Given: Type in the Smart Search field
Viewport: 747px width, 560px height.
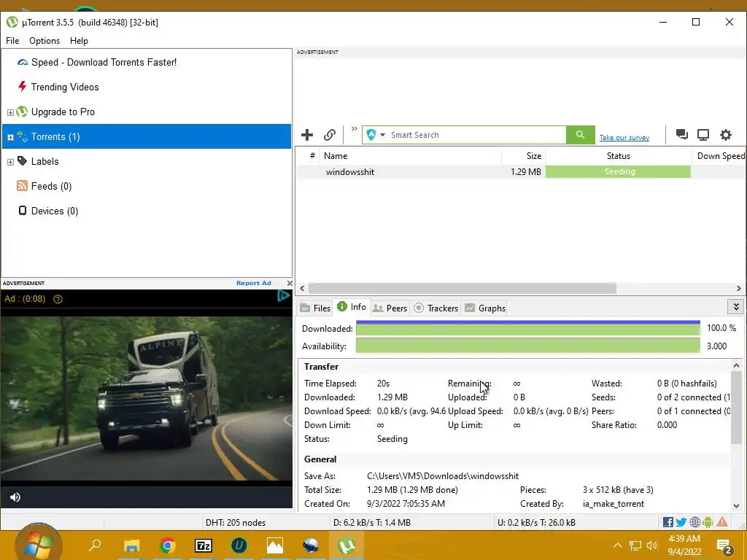Looking at the screenshot, I should click(476, 135).
